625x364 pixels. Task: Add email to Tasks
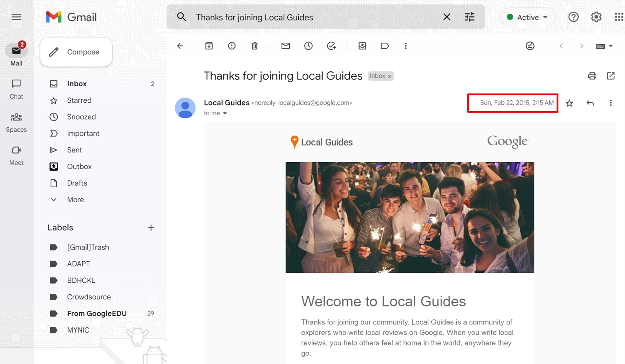coord(331,46)
